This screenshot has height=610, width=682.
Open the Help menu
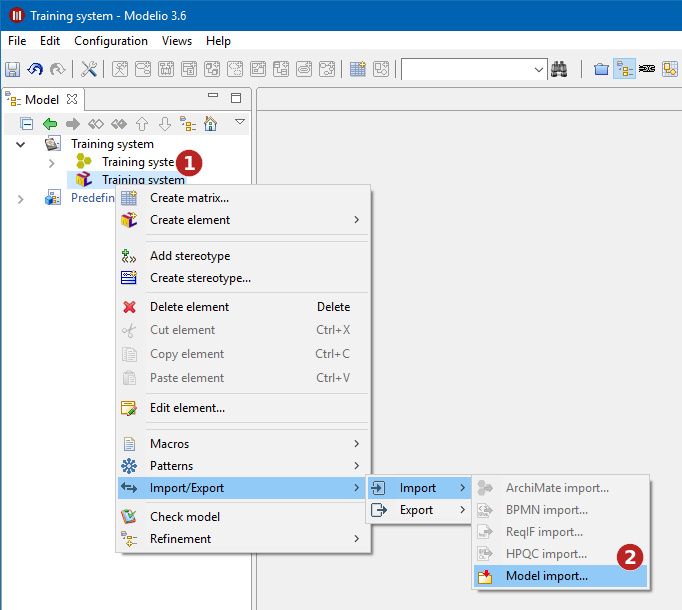(x=218, y=41)
